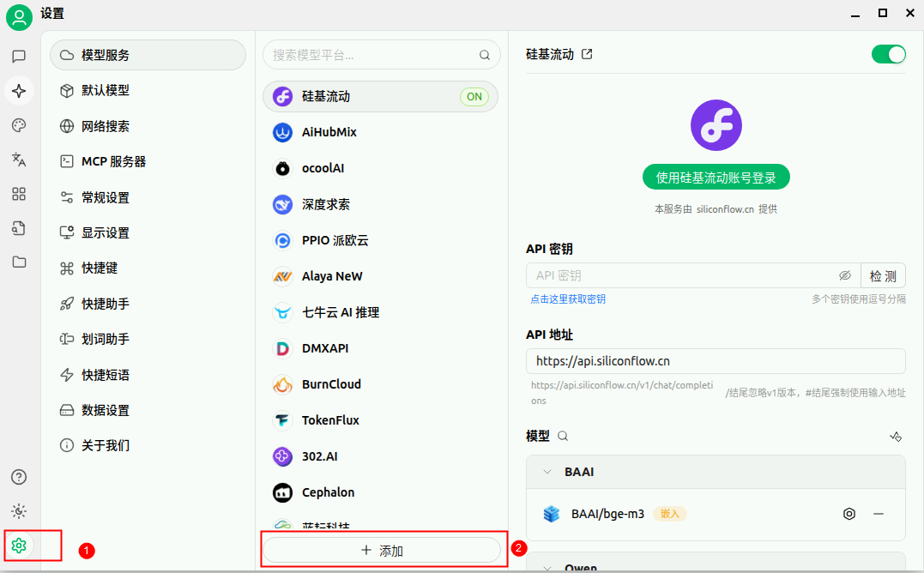Open the 模型服务 settings section
The width and height of the screenshot is (924, 573).
pyautogui.click(x=148, y=56)
